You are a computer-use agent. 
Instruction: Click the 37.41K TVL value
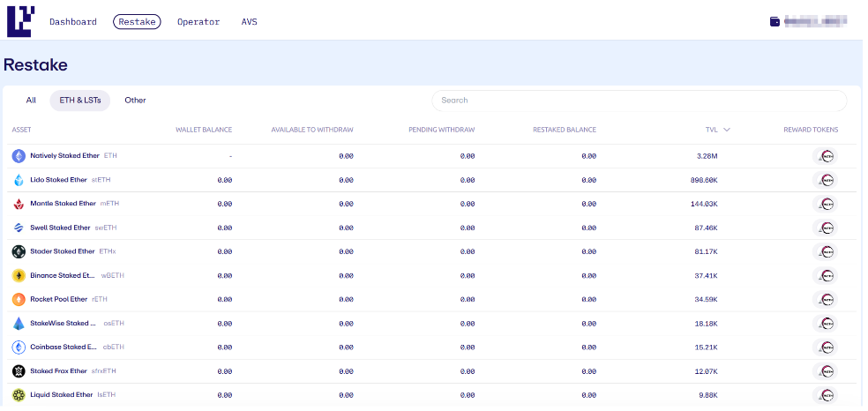pyautogui.click(x=706, y=275)
